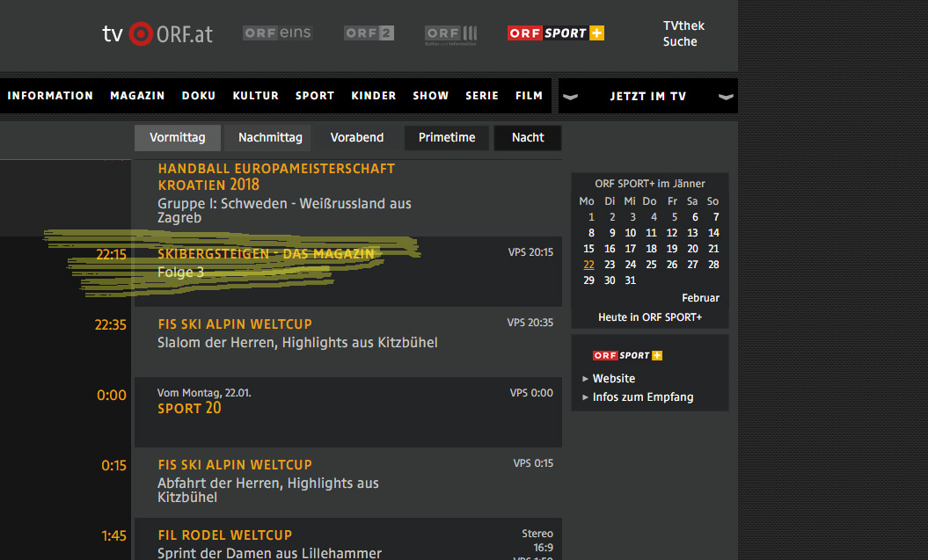Viewport: 928px width, 560px height.
Task: Open the INFORMATION menu
Action: pos(50,96)
